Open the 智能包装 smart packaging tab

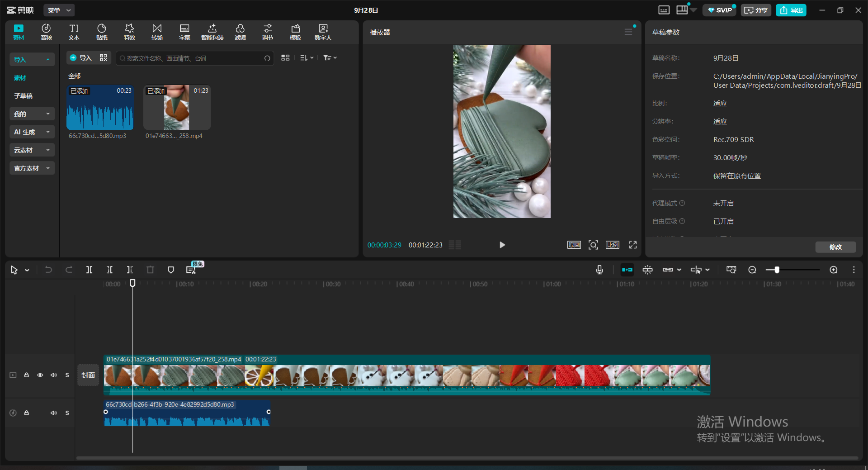[x=212, y=32]
